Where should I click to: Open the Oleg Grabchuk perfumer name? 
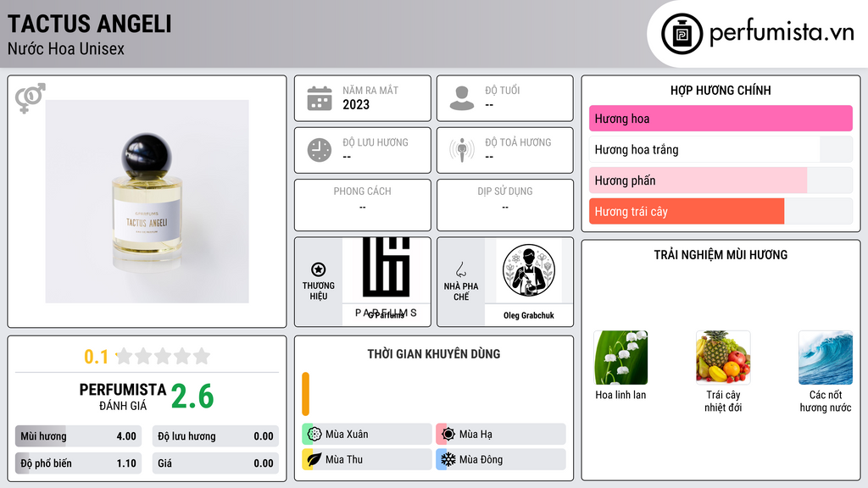529,315
